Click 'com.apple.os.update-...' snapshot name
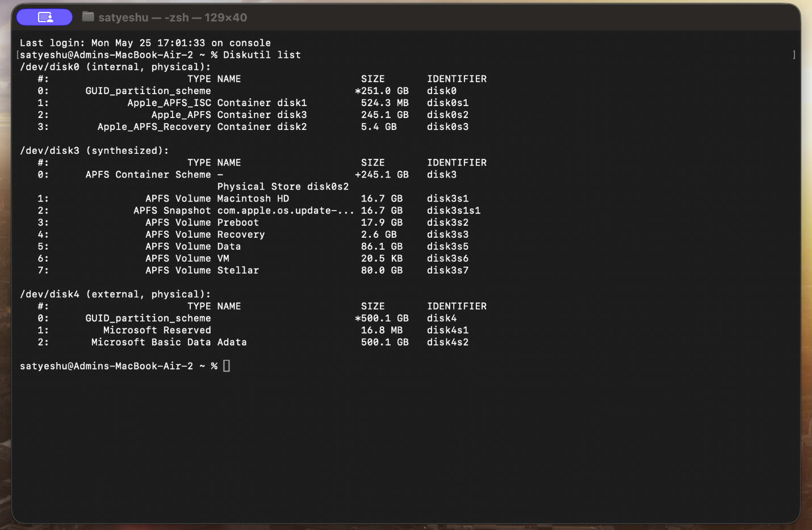 coord(286,210)
